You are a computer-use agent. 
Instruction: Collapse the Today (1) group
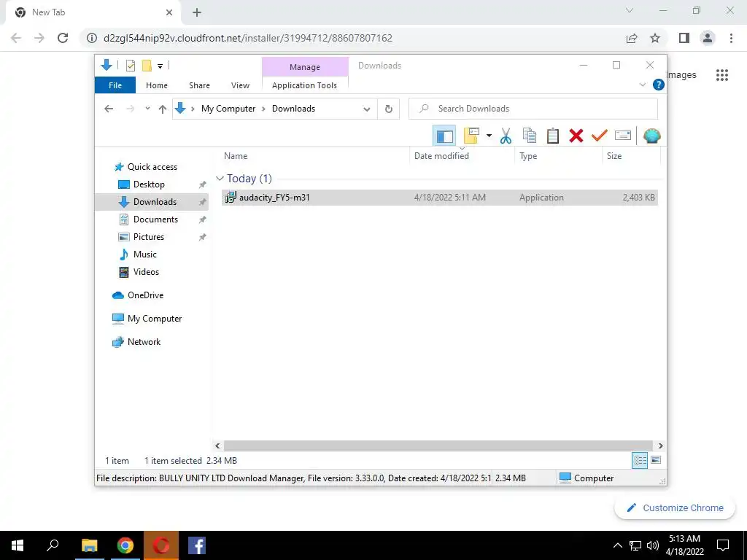tap(220, 179)
